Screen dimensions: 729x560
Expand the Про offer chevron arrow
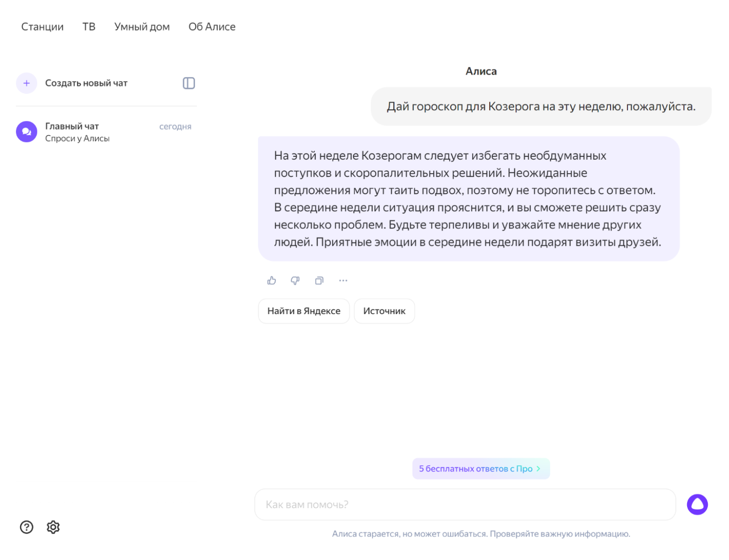[x=538, y=469]
